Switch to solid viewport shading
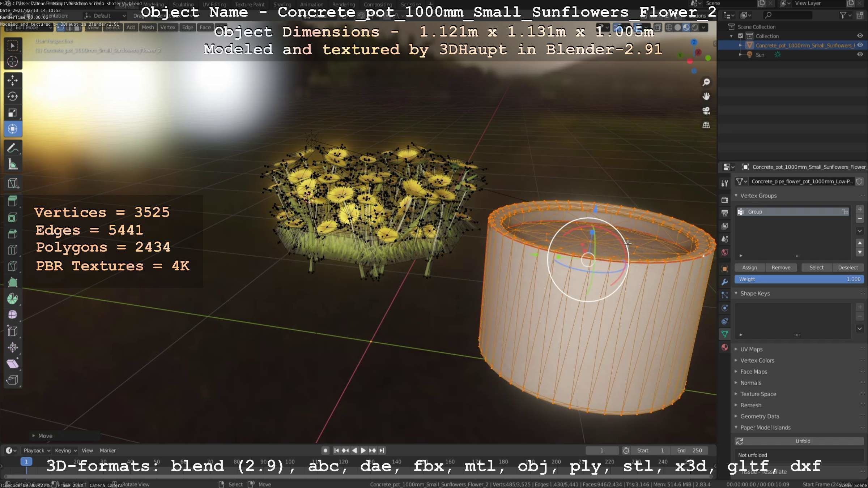The width and height of the screenshot is (868, 488). coord(678,27)
